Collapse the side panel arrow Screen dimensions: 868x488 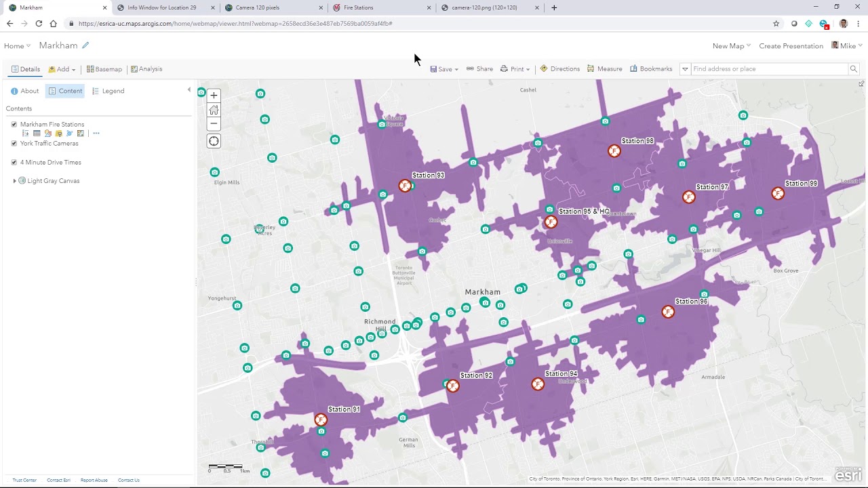pos(189,89)
